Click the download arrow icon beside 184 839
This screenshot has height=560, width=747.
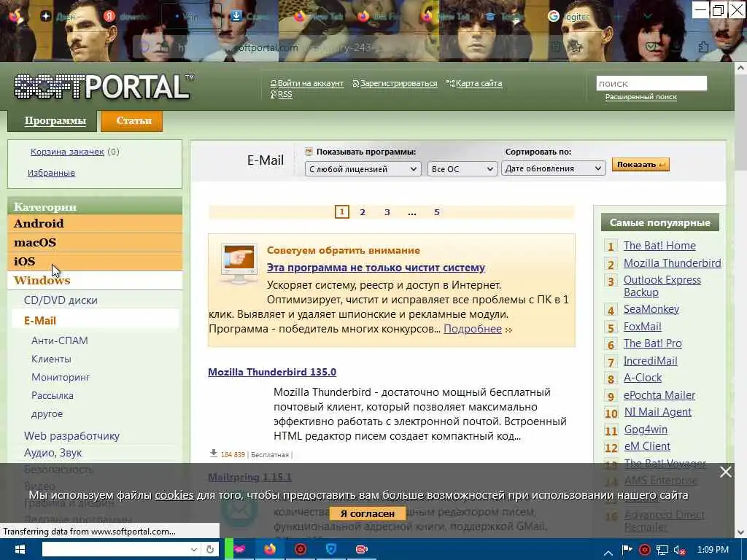[x=214, y=454]
